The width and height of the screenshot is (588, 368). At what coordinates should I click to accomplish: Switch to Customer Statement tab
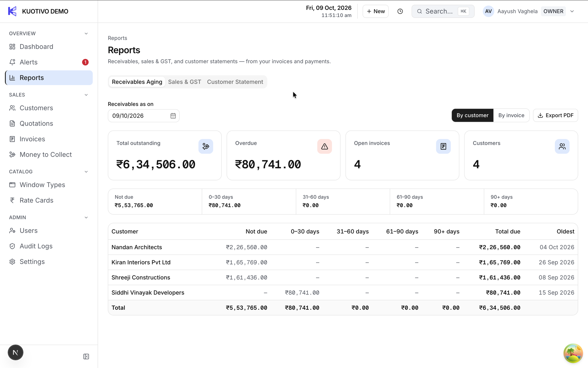pos(235,82)
